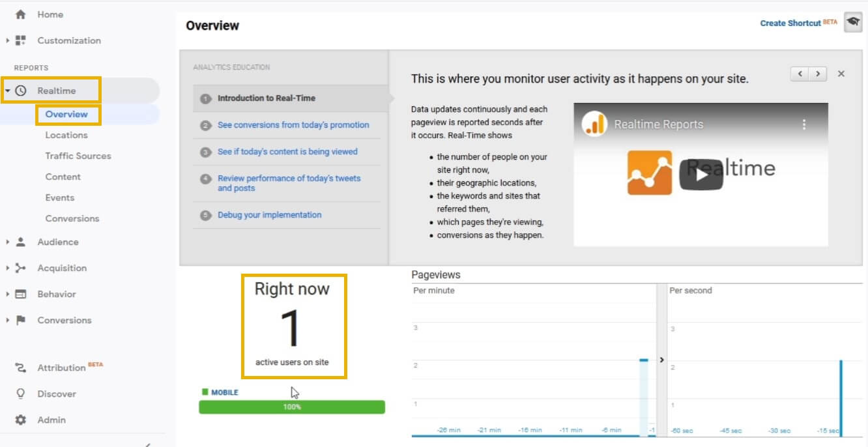This screenshot has width=868, height=447.
Task: Open the Home menu item
Action: tap(50, 14)
